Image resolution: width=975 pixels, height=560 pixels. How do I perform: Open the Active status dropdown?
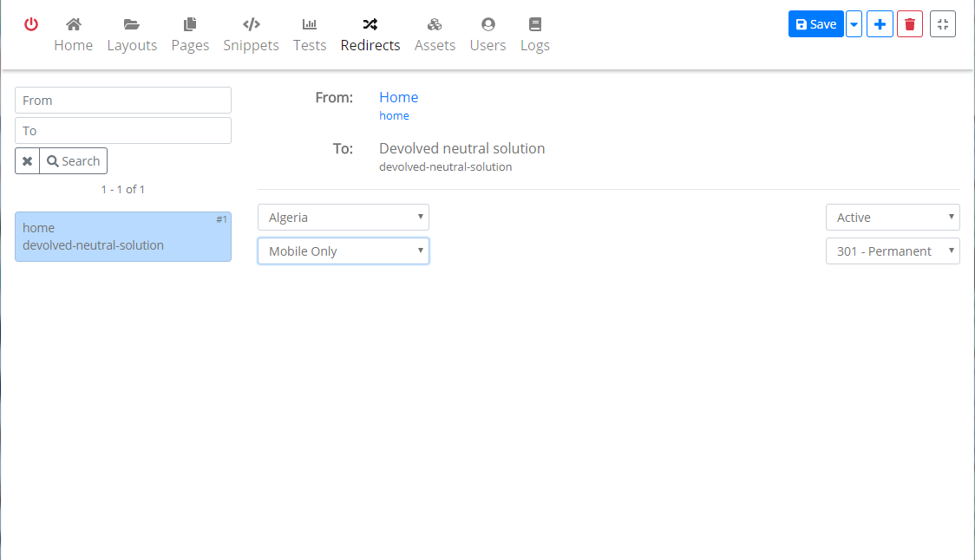pyautogui.click(x=893, y=218)
